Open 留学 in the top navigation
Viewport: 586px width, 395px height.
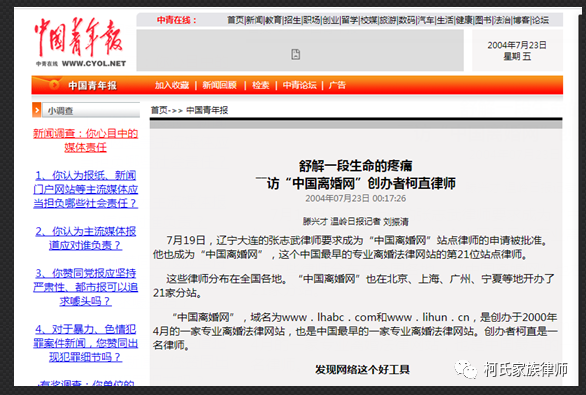[350, 20]
